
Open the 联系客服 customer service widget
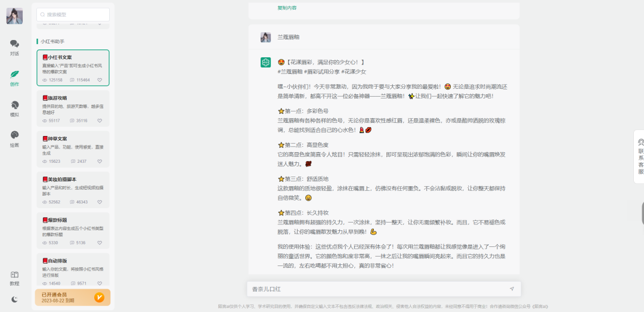coord(640,157)
